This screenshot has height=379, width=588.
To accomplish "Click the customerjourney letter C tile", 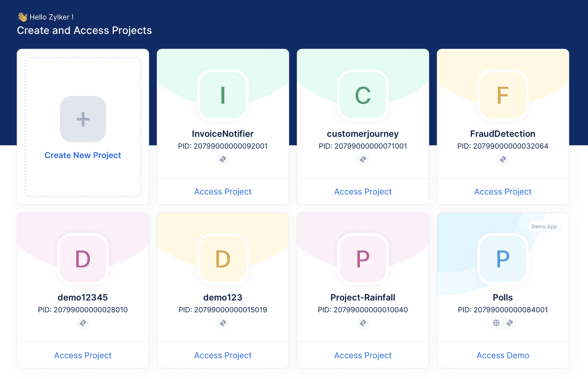I will 363,95.
